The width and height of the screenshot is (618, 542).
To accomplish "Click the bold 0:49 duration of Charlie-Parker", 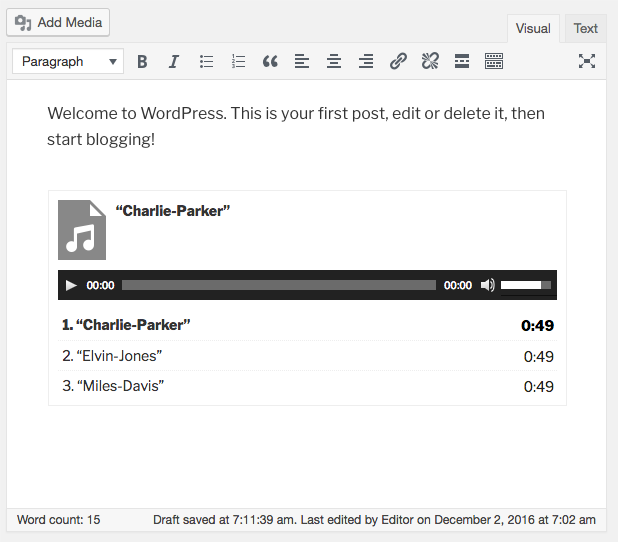I will point(538,326).
